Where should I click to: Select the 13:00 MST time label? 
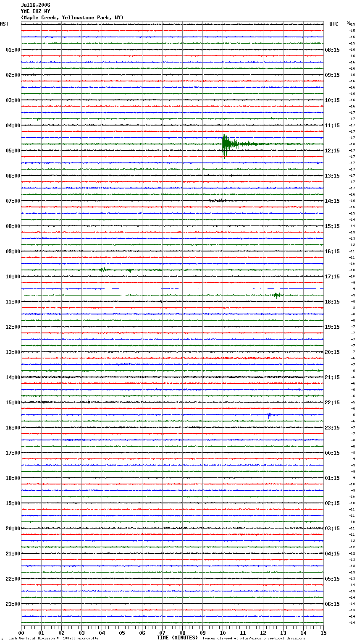click(13, 352)
